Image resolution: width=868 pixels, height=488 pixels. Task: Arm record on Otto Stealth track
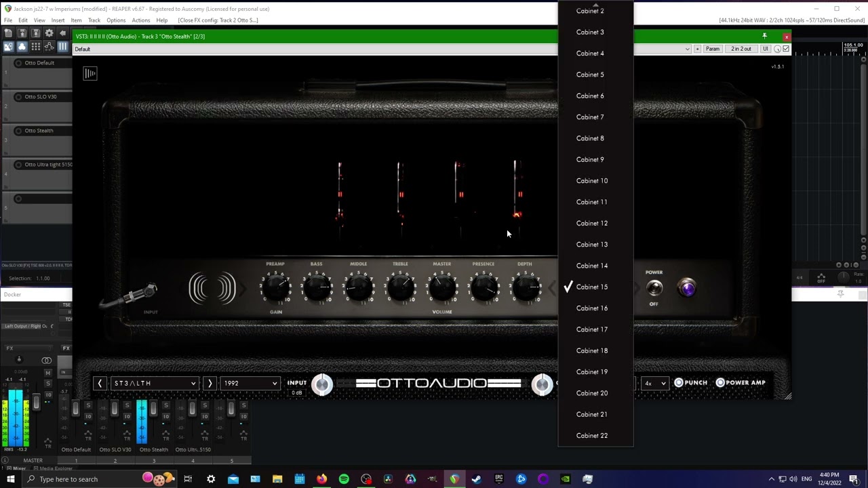pyautogui.click(x=18, y=131)
